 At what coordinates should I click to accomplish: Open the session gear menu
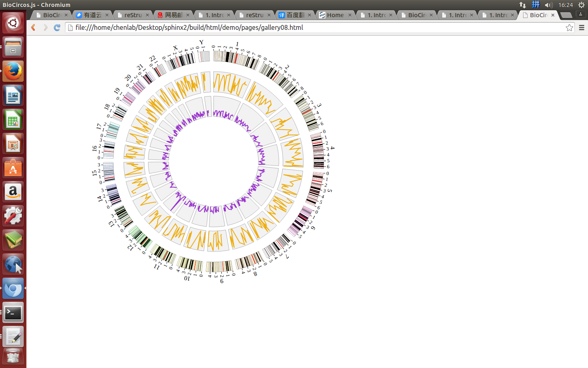pos(581,5)
